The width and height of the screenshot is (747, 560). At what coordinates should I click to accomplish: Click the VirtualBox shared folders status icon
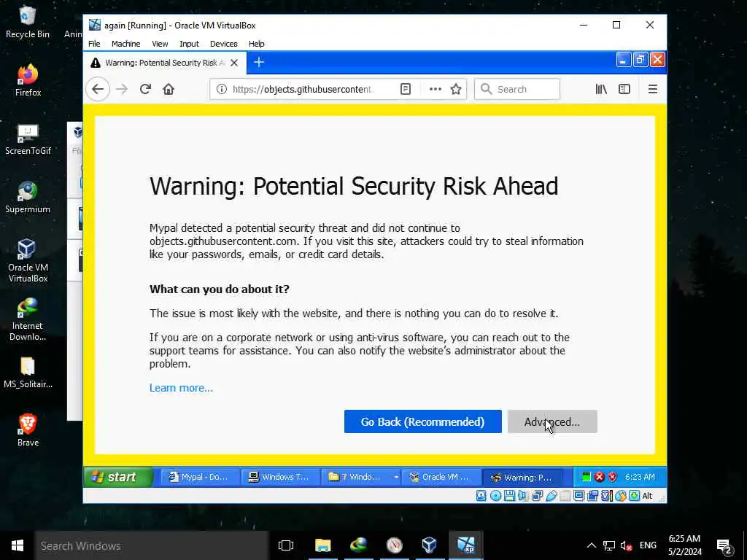click(565, 496)
